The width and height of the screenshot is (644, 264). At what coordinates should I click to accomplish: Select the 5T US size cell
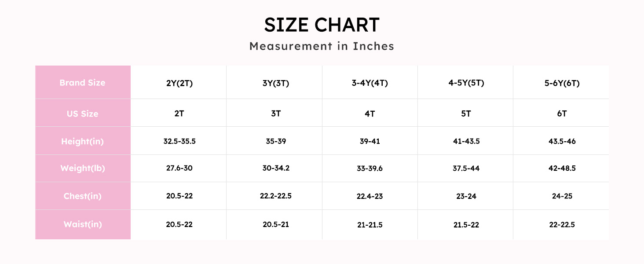[x=466, y=114]
